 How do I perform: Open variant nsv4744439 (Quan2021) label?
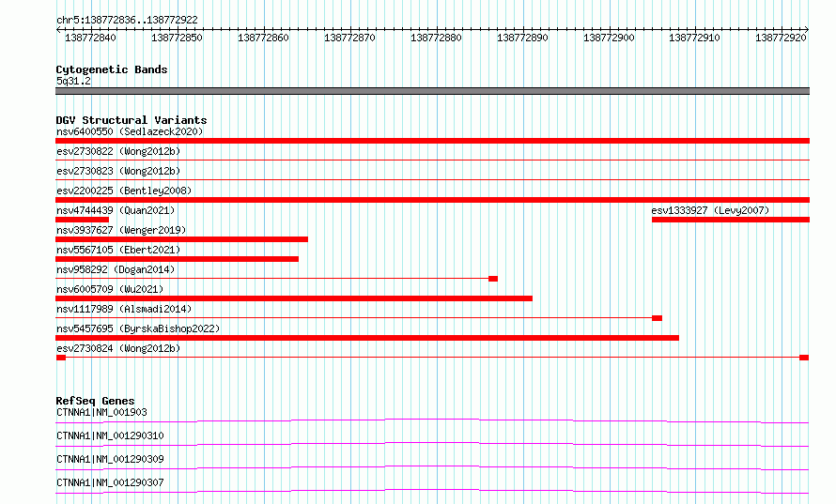coord(116,210)
